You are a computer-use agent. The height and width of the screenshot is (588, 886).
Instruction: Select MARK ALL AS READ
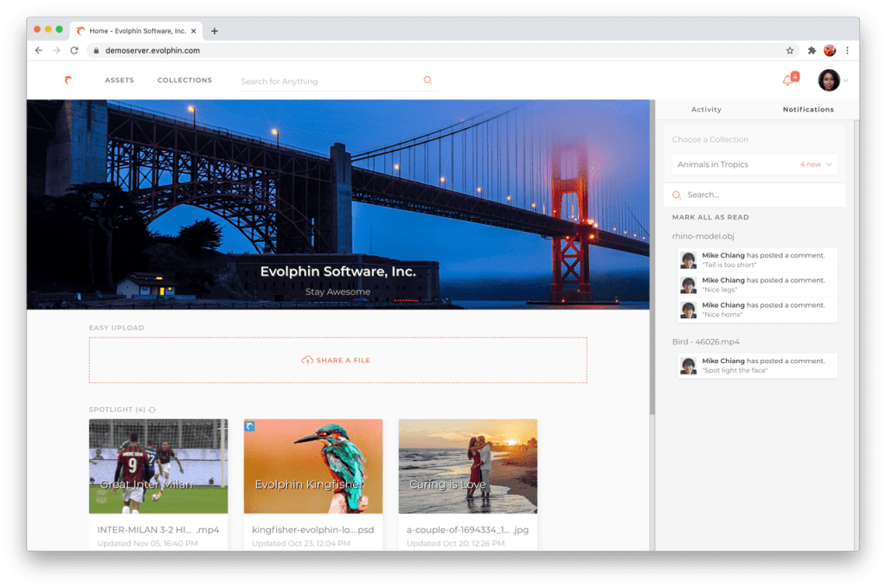click(x=709, y=216)
